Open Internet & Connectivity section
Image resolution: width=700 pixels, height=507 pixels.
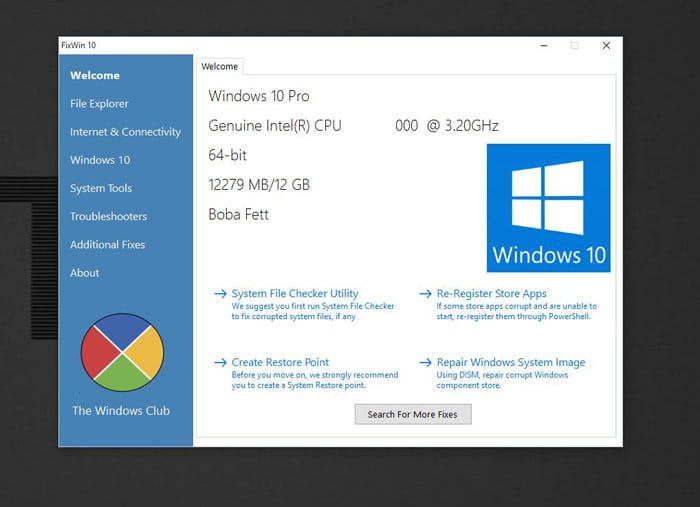pos(125,132)
